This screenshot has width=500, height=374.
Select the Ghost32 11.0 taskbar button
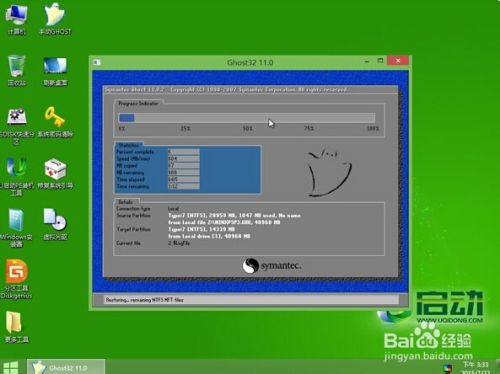pos(66,367)
